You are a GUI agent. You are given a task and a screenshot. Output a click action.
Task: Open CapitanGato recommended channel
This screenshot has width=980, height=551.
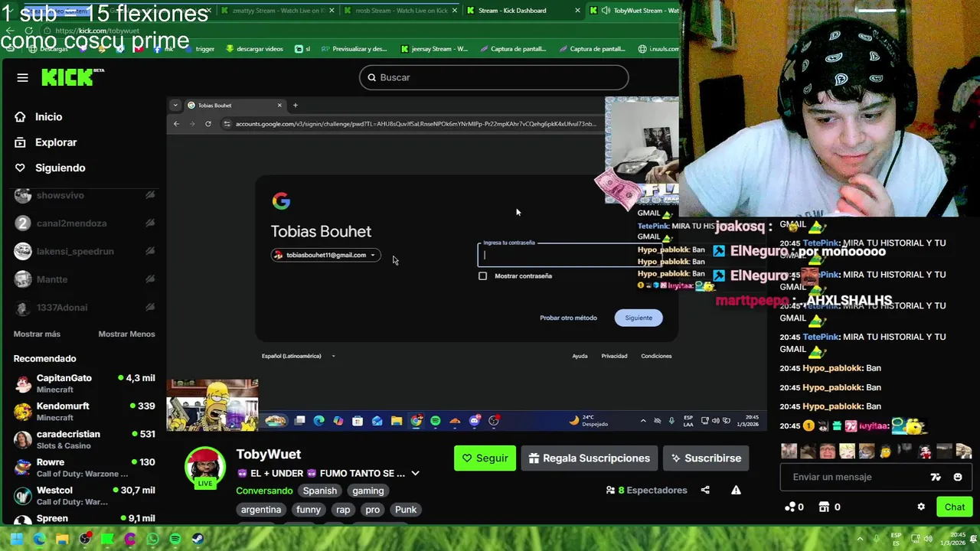(84, 383)
